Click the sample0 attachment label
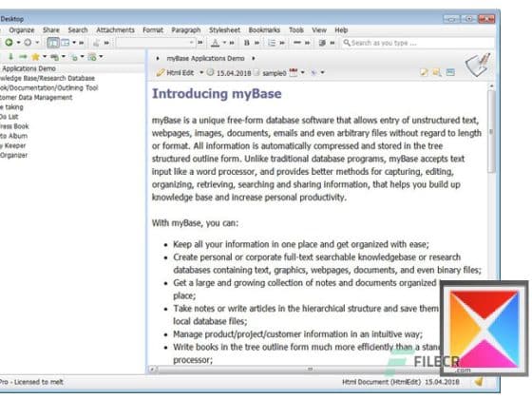 pyautogui.click(x=275, y=73)
